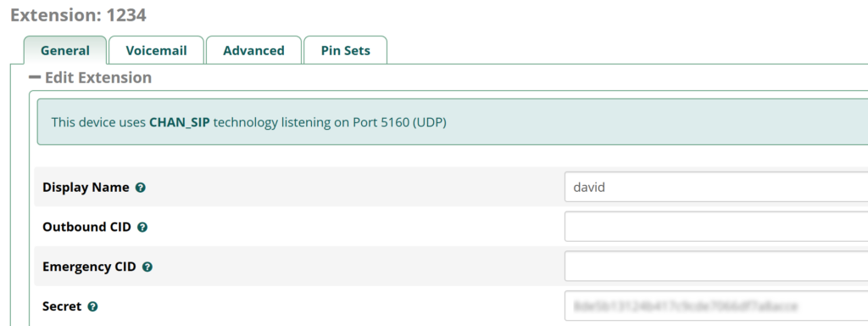Click the Display Name label text
Image resolution: width=868 pixels, height=326 pixels.
pos(86,188)
